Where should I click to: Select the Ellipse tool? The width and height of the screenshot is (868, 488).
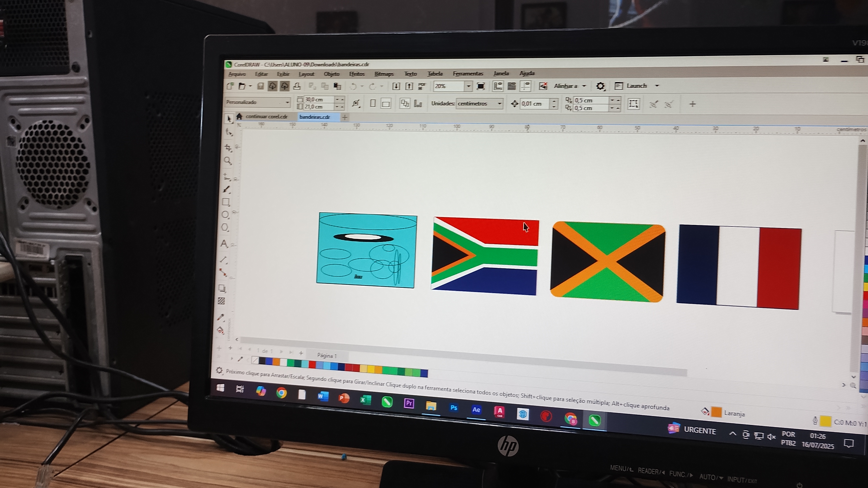[226, 215]
